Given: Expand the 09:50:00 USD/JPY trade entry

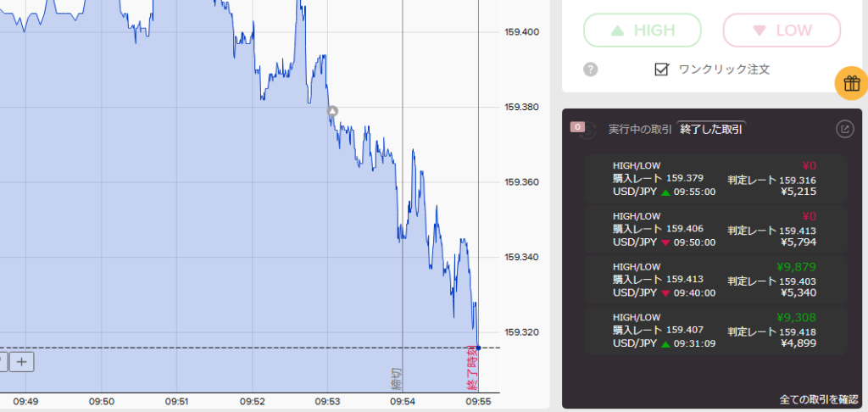Looking at the screenshot, I should pos(715,230).
